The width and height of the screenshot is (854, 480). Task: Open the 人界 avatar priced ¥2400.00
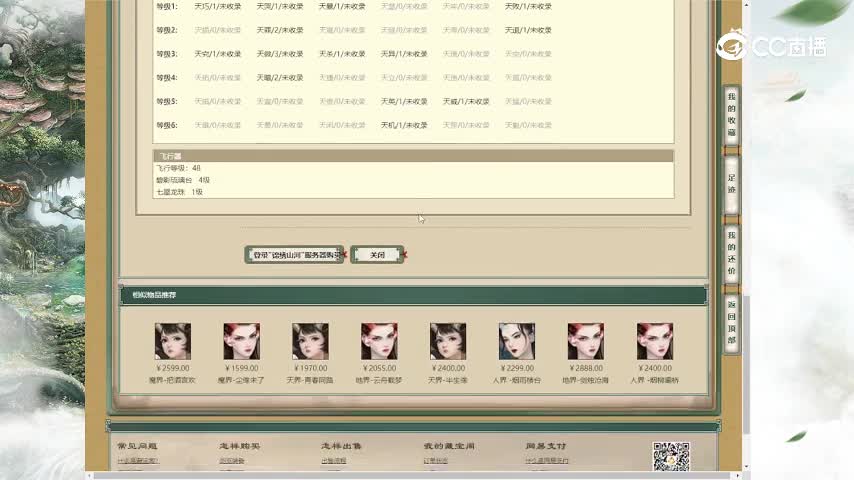(x=655, y=341)
